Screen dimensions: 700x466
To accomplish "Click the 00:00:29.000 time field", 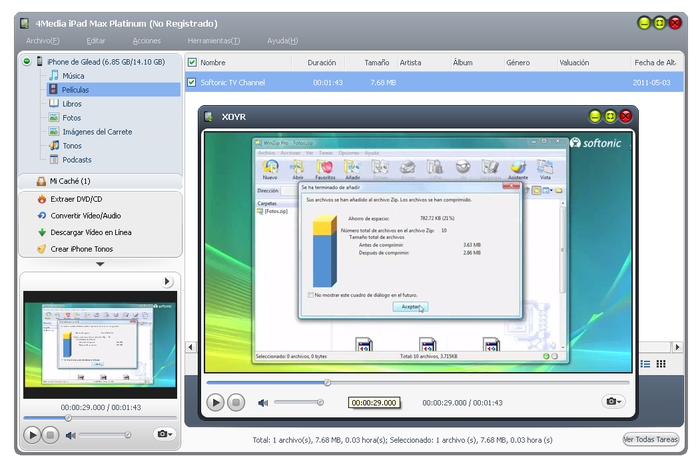I will (374, 403).
